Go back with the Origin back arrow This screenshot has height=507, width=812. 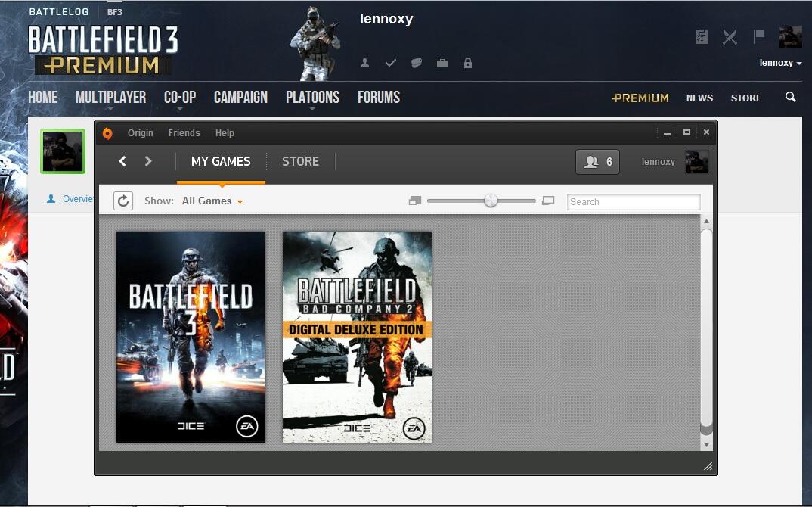coord(122,161)
